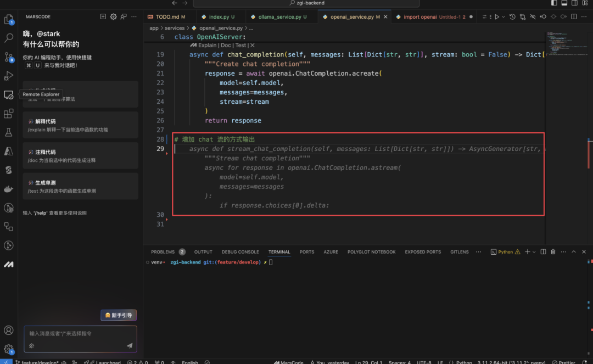This screenshot has width=593, height=364.
Task: Run the Python file with play button
Action: pos(497,16)
